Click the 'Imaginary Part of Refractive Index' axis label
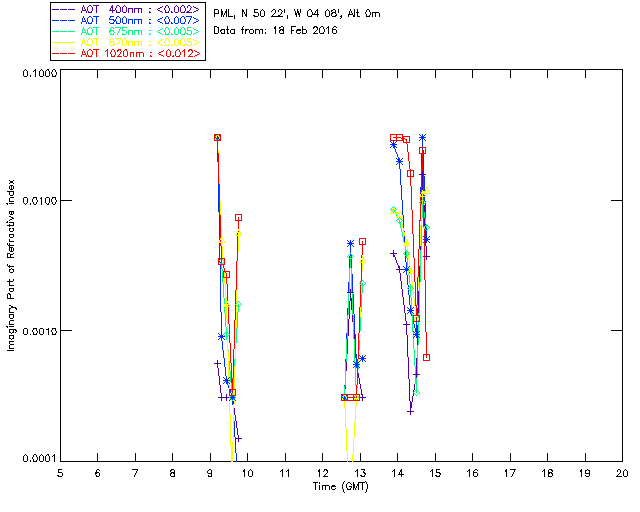This screenshot has width=640, height=512. pyautogui.click(x=11, y=265)
